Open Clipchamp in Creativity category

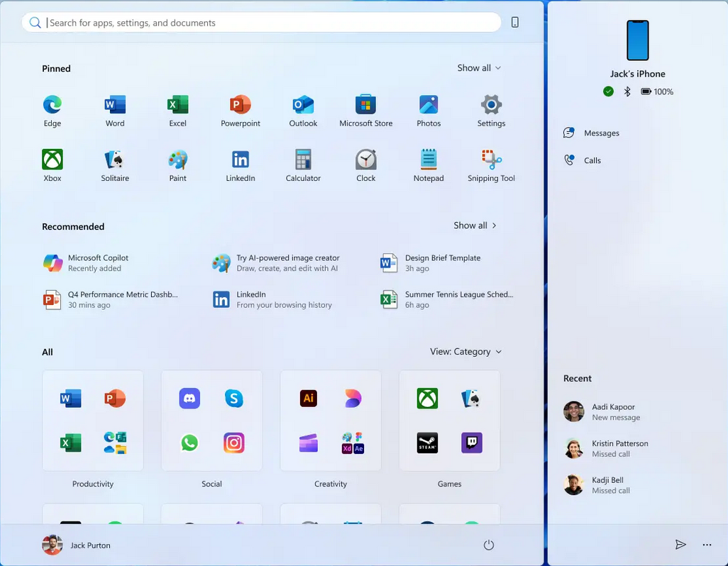(x=308, y=443)
